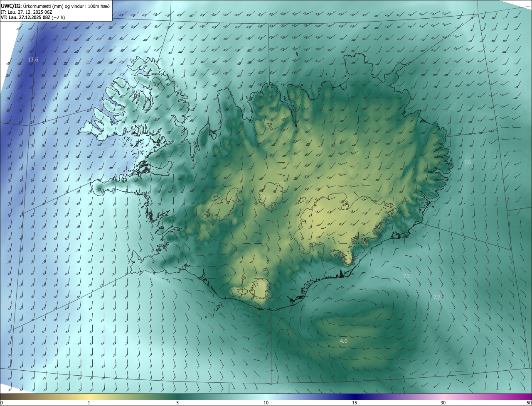Viewport: 532px width, 406px height.
Task: Click the 2.4 value label on the central glacier
Action: click(266, 197)
